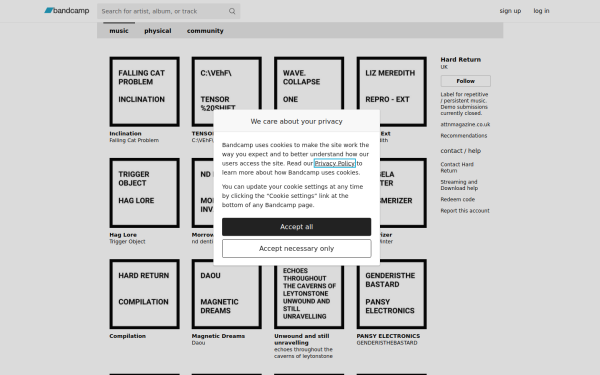This screenshot has width=600, height=375.
Task: Open the Trigger Object Hag Lore album cover
Action: click(144, 193)
